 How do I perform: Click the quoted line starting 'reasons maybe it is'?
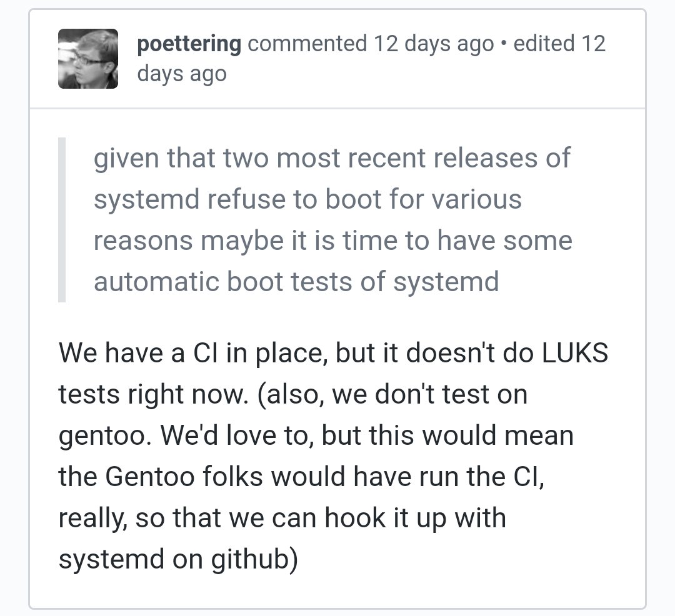pyautogui.click(x=332, y=241)
